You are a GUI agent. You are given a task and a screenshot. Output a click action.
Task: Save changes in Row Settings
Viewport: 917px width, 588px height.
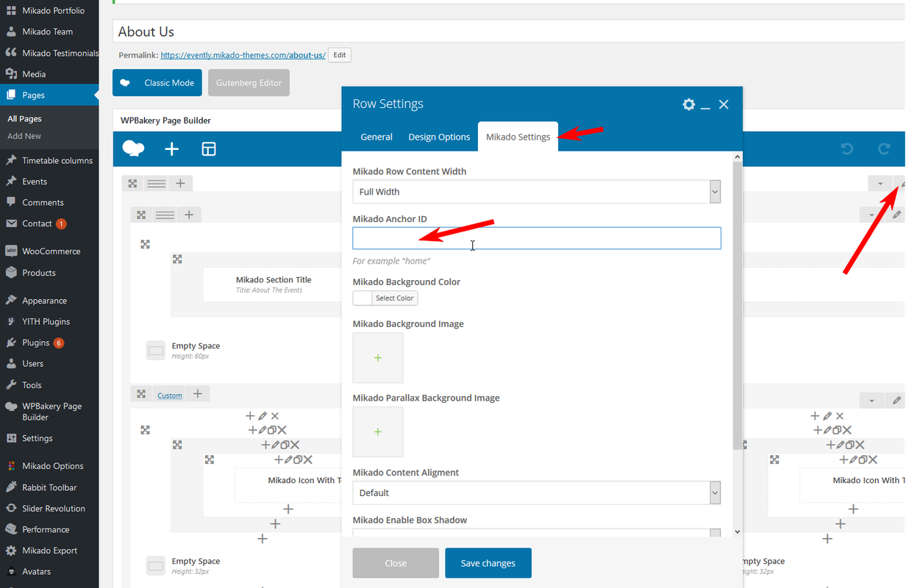[x=488, y=563]
